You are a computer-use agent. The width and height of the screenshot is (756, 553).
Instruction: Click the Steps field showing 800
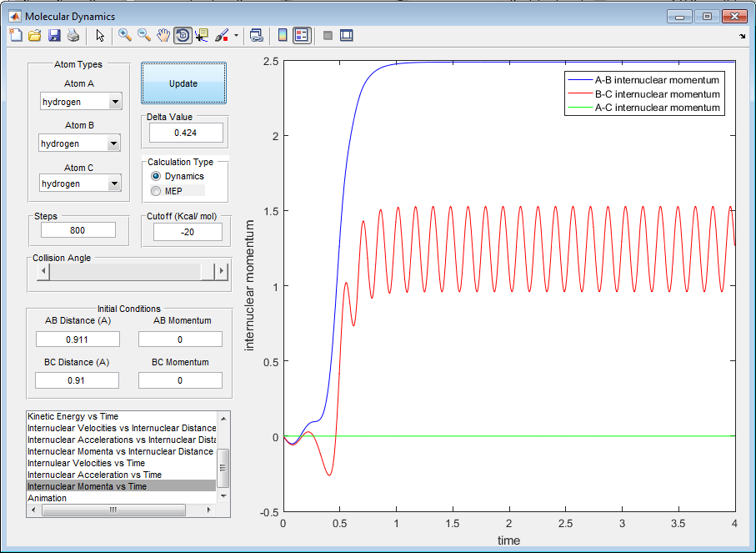coord(78,230)
